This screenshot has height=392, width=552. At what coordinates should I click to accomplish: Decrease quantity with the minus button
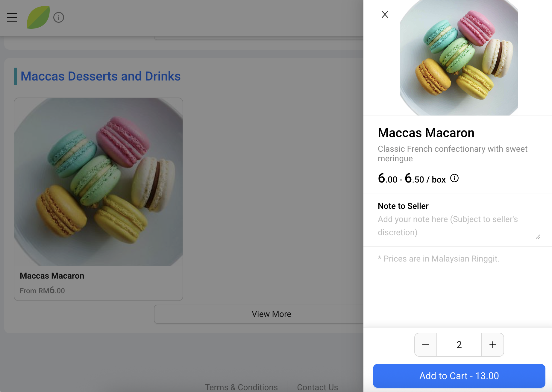click(x=426, y=345)
